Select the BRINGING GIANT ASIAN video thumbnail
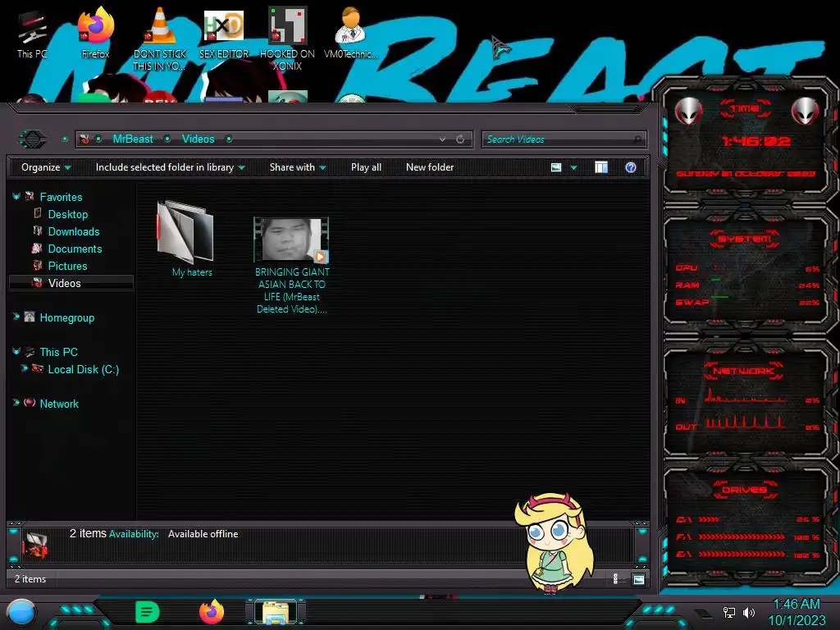Image resolution: width=840 pixels, height=630 pixels. coord(291,240)
